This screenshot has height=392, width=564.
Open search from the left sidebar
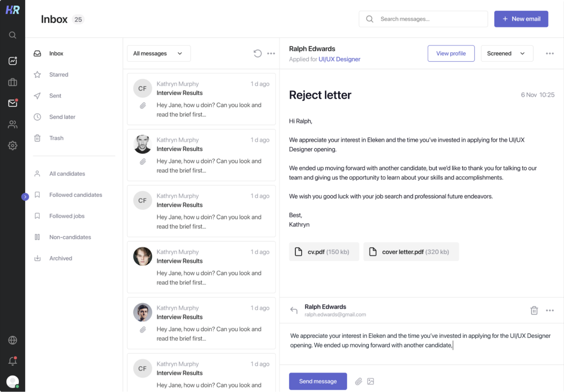tap(13, 35)
